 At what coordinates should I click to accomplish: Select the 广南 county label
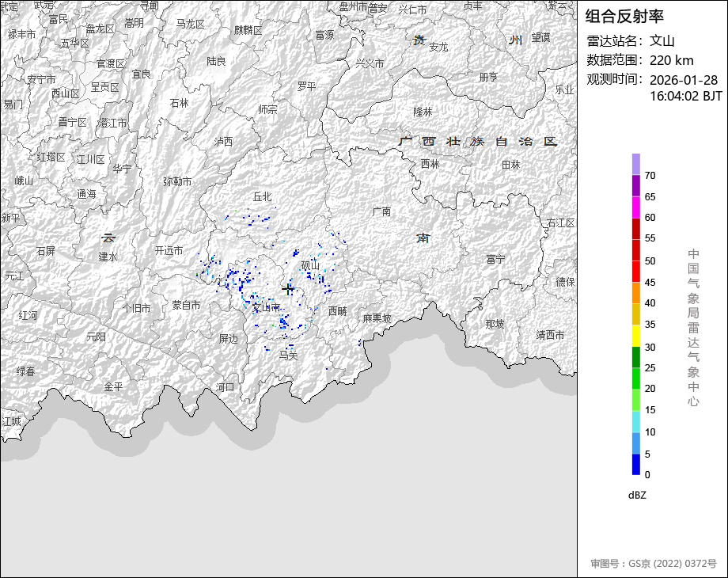tap(382, 211)
